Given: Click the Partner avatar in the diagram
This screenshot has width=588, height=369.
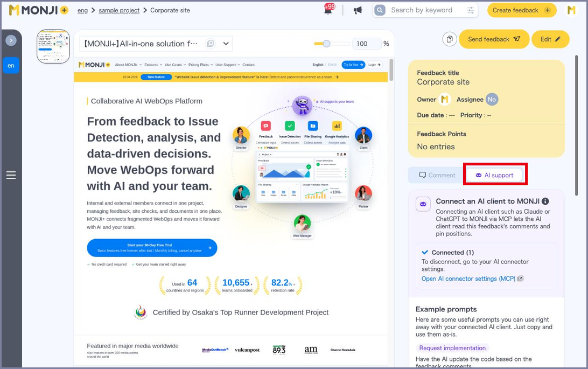Looking at the screenshot, I should point(363,194).
